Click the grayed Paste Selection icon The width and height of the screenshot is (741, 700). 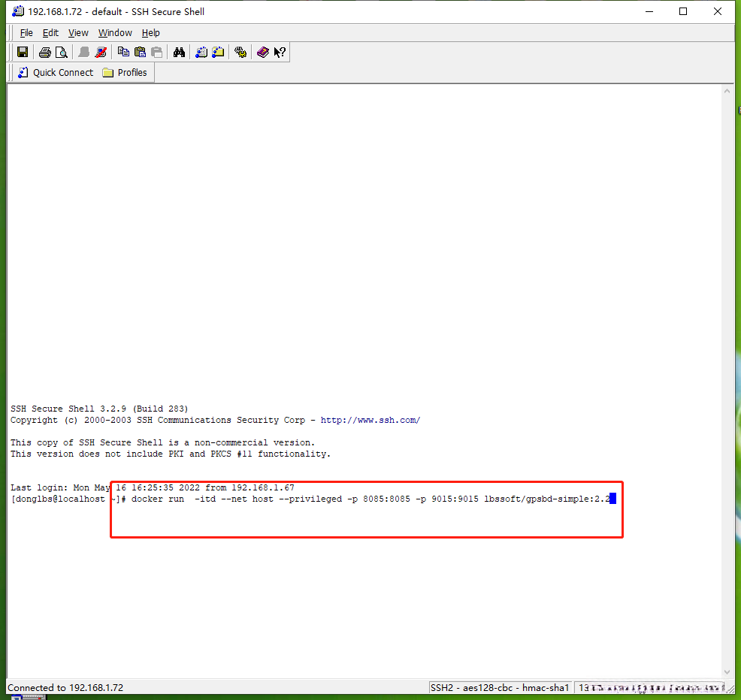[x=156, y=52]
